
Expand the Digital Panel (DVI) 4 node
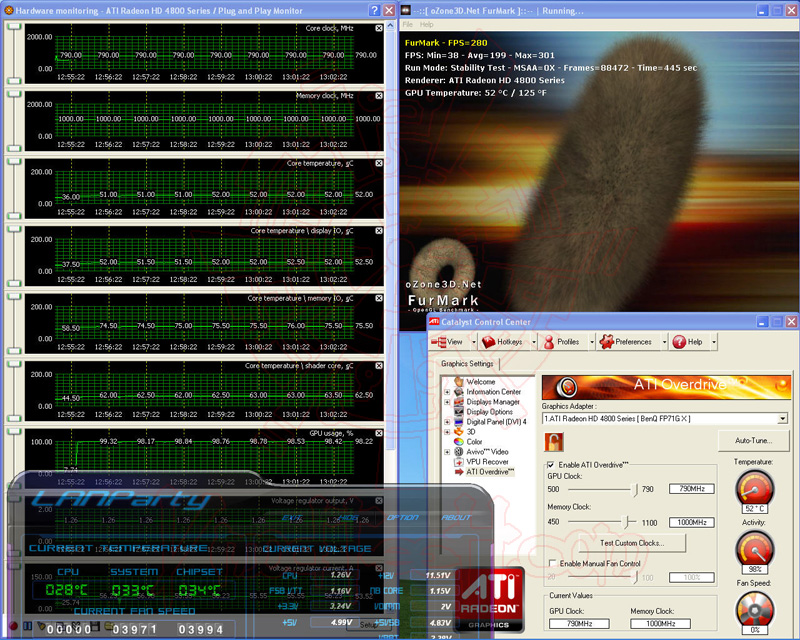(447, 422)
